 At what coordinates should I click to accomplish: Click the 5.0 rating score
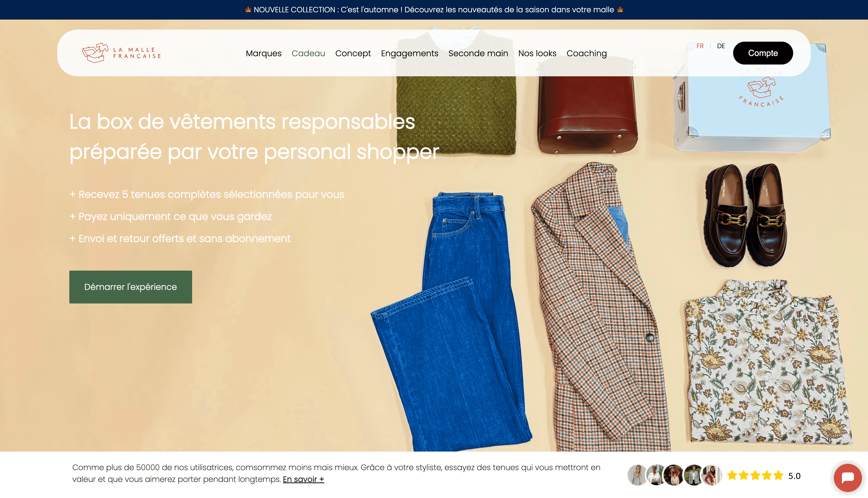click(794, 476)
